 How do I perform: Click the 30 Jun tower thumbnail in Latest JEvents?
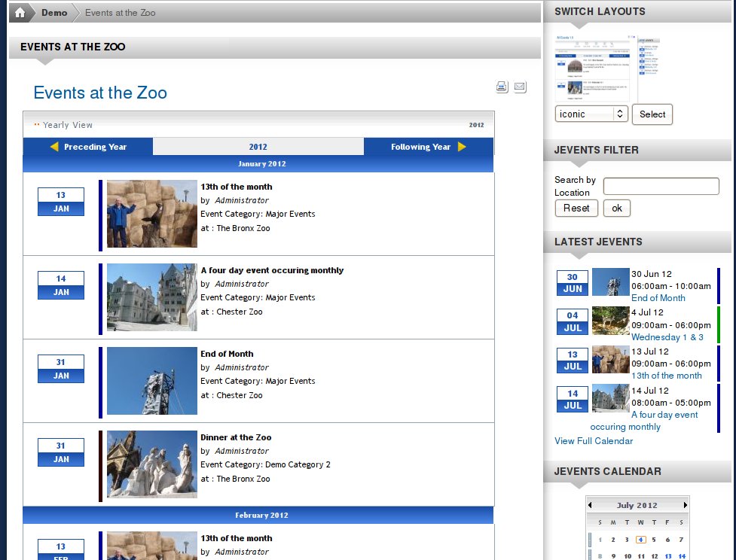tap(611, 282)
